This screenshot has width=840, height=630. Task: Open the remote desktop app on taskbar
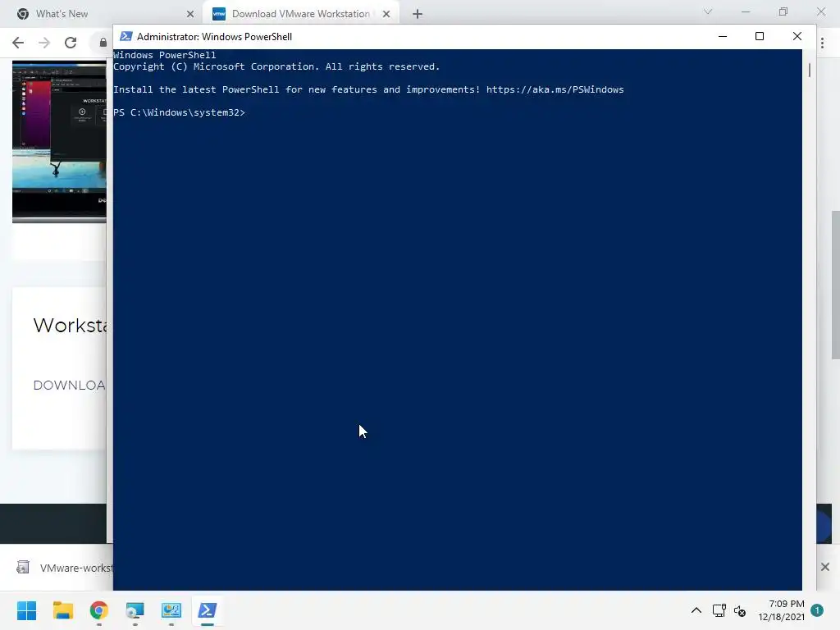135,610
